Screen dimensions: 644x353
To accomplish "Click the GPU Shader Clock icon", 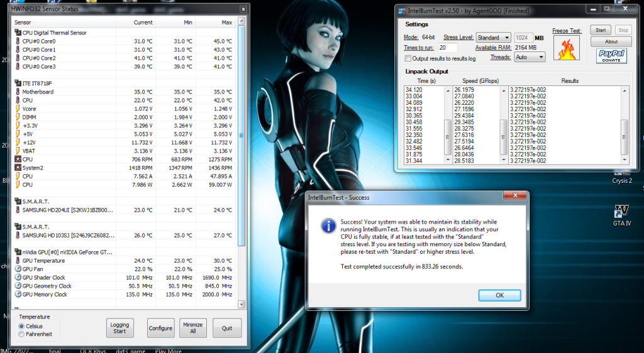I will point(18,278).
